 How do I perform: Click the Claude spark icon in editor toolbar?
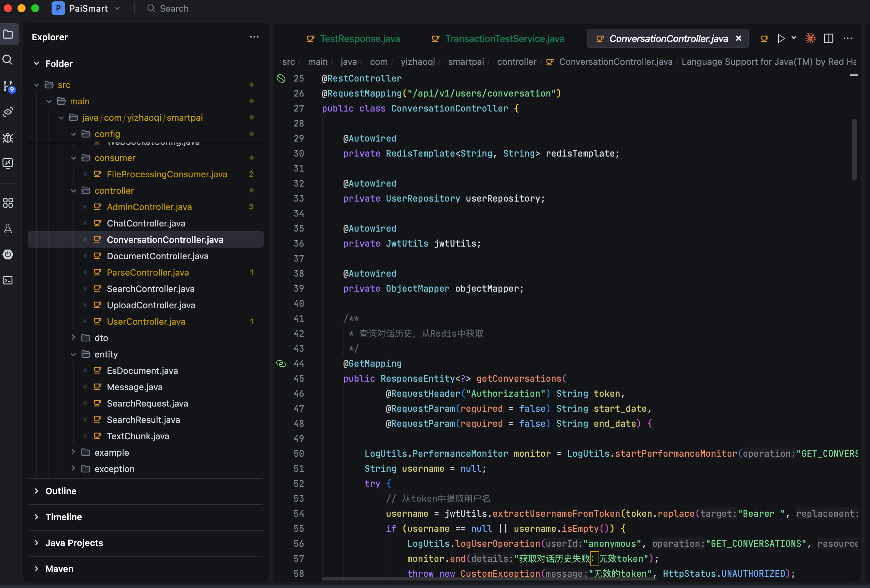coord(810,39)
